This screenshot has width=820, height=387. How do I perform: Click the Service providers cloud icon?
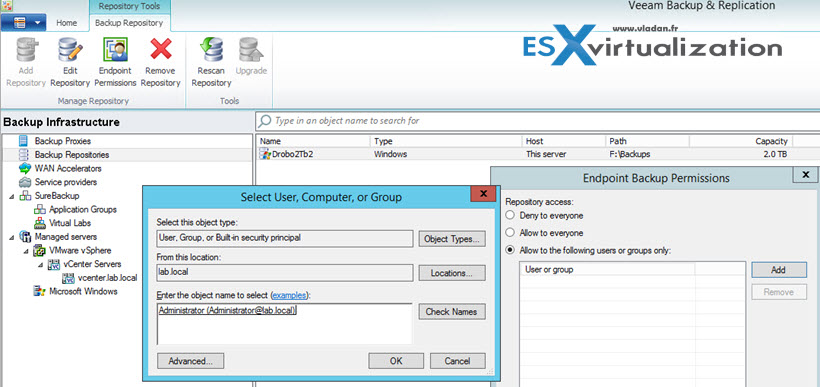pos(25,182)
